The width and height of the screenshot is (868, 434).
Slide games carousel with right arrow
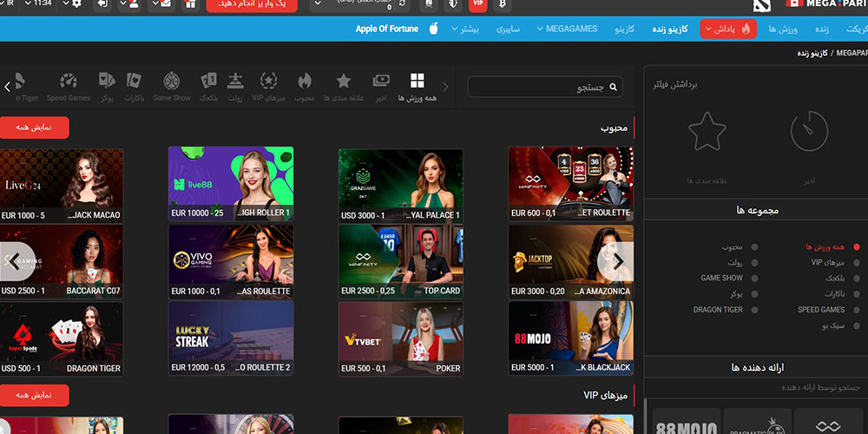coord(618,261)
